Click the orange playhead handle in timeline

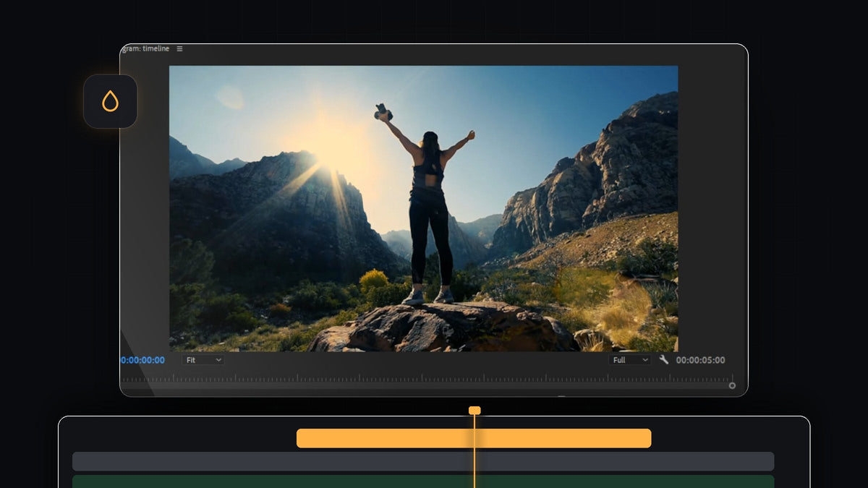[x=475, y=411]
